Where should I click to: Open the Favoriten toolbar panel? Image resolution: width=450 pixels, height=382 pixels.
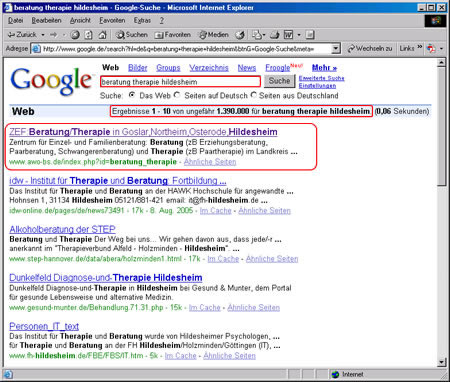tap(173, 35)
